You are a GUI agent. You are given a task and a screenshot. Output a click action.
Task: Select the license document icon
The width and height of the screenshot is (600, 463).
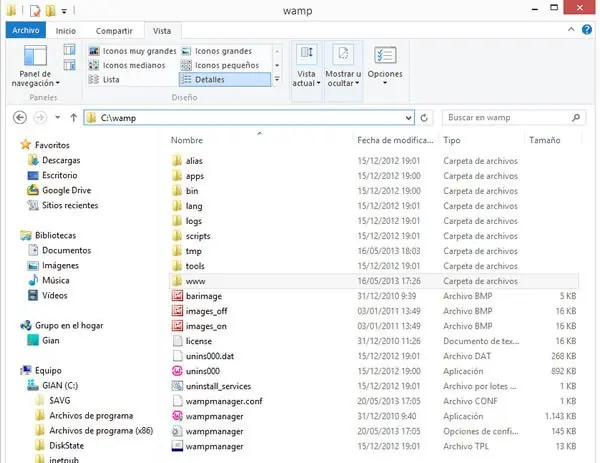click(x=177, y=341)
